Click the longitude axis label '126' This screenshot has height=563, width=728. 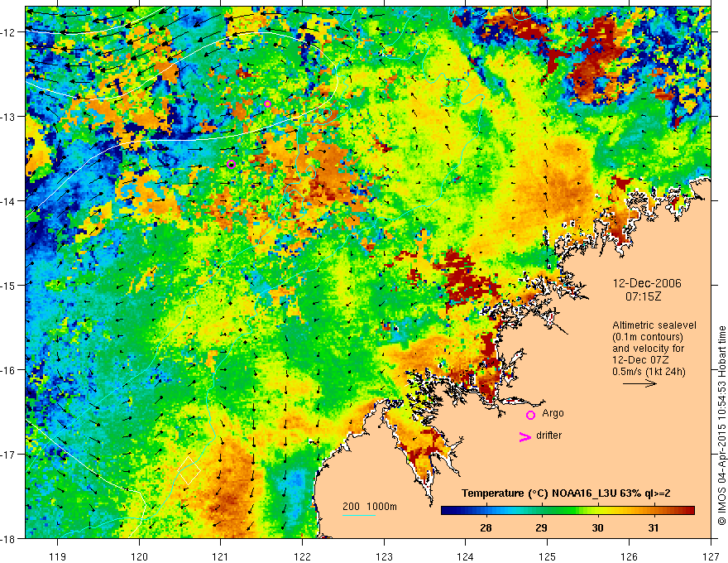tap(629, 557)
